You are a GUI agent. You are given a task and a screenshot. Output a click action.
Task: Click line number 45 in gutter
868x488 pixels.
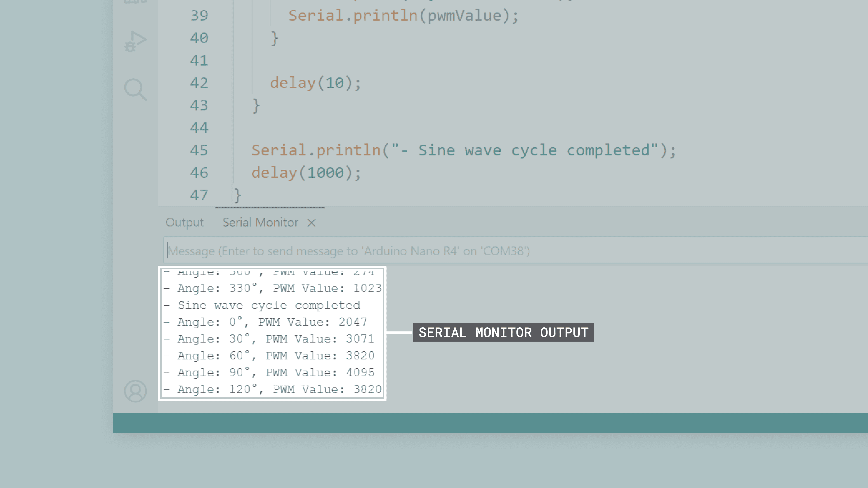[199, 150]
